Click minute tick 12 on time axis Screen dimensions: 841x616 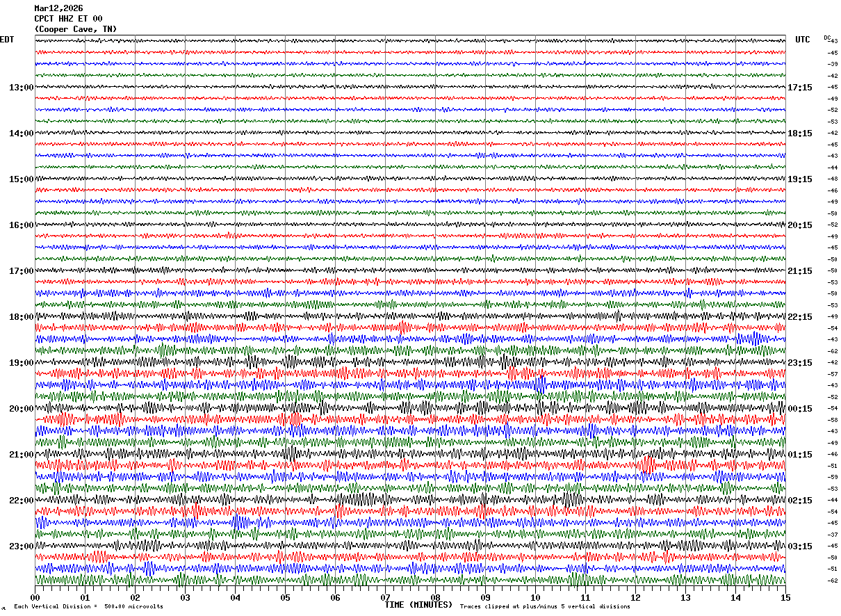636,597
